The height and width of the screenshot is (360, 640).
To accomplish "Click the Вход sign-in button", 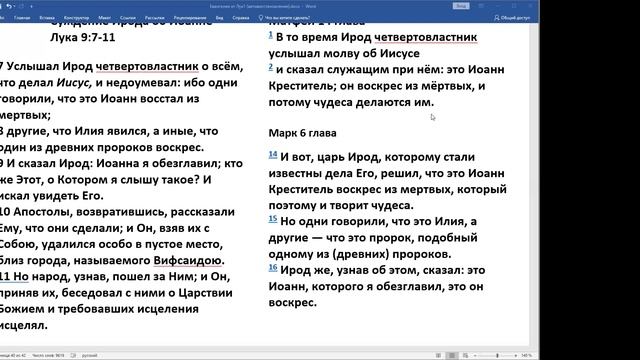I will click(461, 6).
